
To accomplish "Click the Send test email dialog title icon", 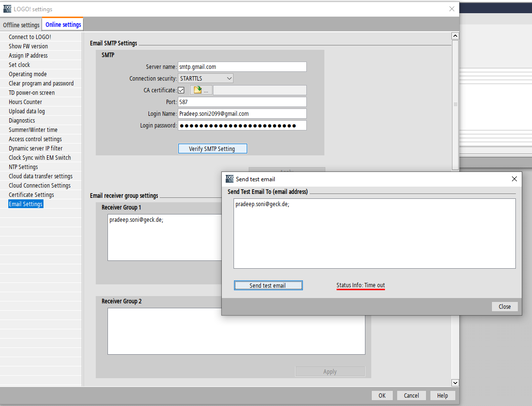I will (230, 179).
